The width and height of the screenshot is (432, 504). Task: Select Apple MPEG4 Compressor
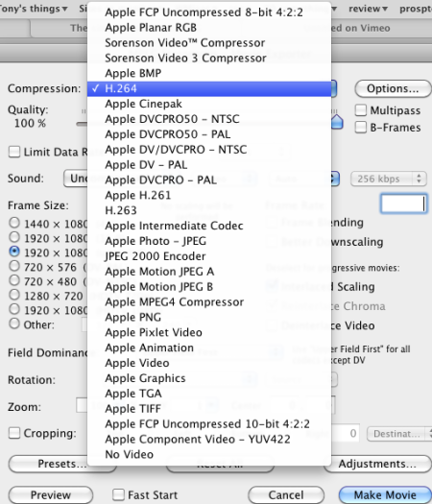(209, 302)
